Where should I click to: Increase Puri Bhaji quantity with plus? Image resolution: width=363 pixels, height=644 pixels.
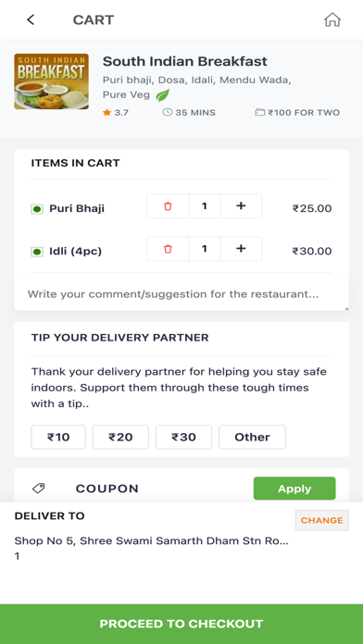click(241, 206)
